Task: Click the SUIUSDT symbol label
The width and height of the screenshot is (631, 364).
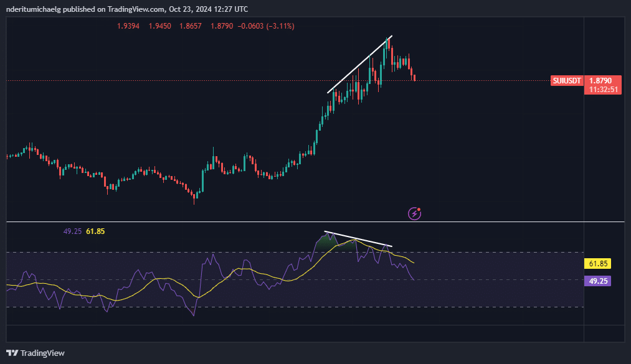Action: [567, 81]
